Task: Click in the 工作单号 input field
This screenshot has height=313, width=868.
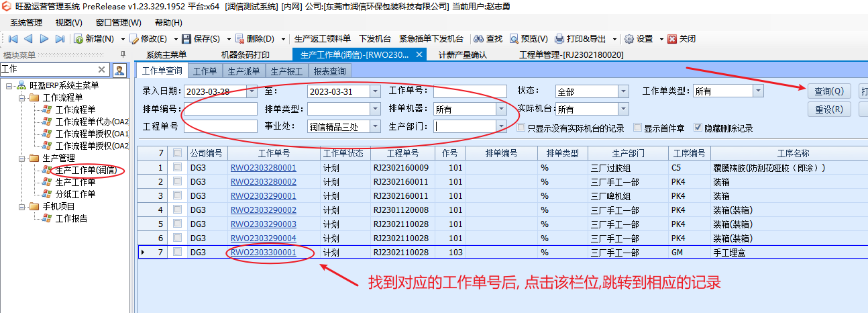Action: click(470, 91)
